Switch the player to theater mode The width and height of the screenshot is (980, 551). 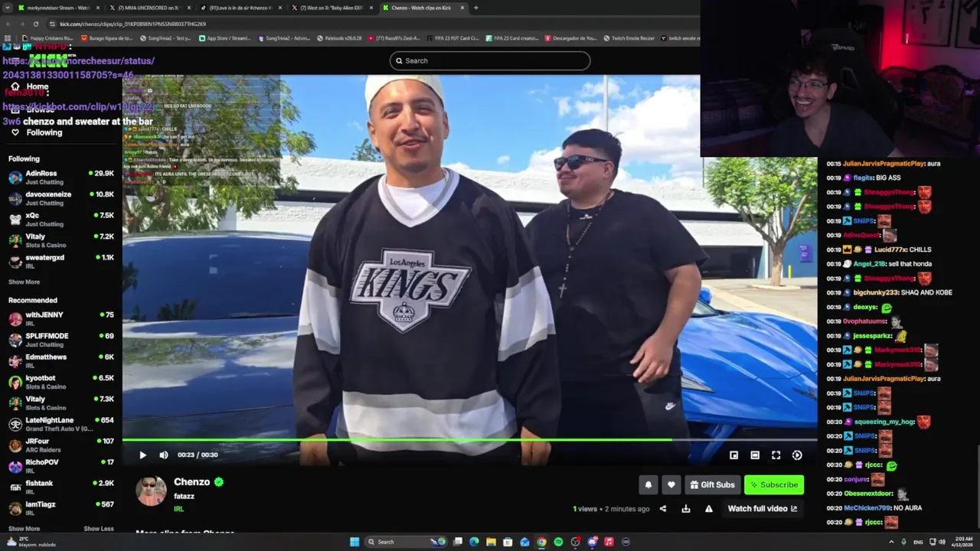(755, 455)
